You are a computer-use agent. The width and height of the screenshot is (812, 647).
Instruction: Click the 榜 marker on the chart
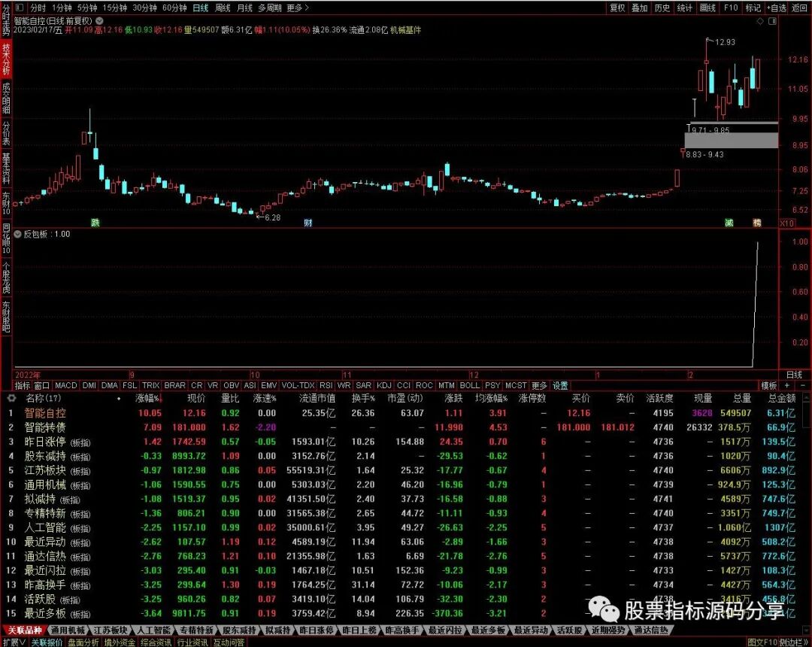(757, 223)
